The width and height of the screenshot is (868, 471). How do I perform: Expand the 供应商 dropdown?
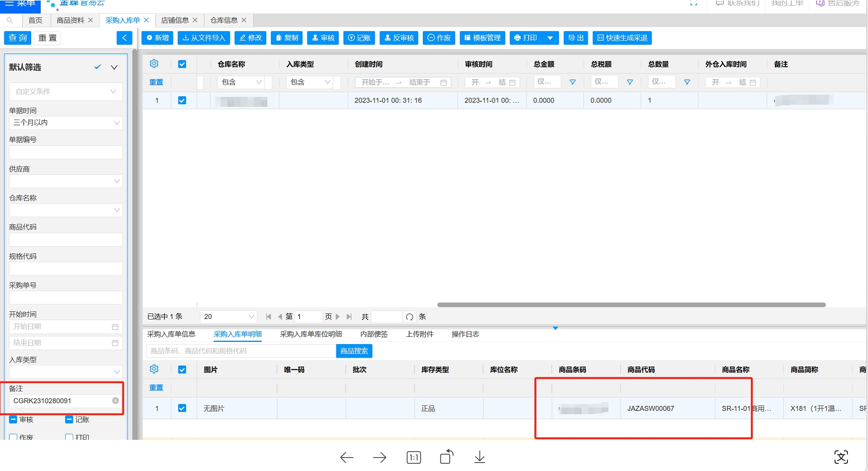tap(66, 181)
